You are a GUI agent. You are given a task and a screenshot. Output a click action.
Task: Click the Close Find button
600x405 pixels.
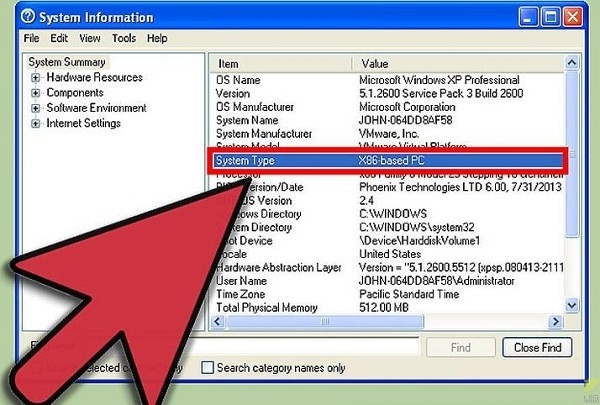click(539, 348)
